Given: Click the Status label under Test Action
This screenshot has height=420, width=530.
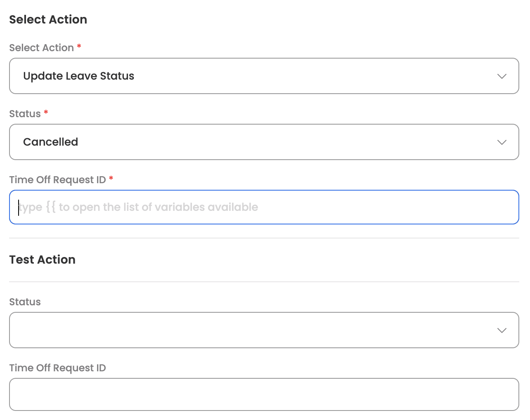Looking at the screenshot, I should [25, 302].
